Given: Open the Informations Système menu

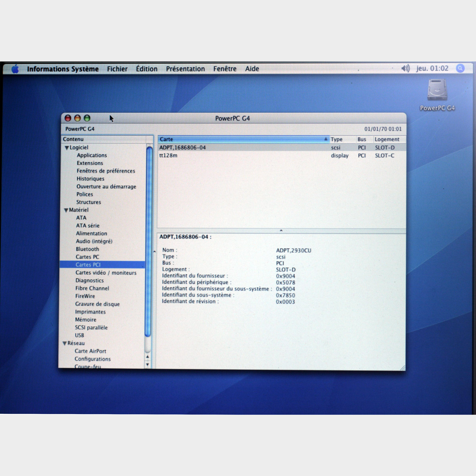Looking at the screenshot, I should pos(63,69).
